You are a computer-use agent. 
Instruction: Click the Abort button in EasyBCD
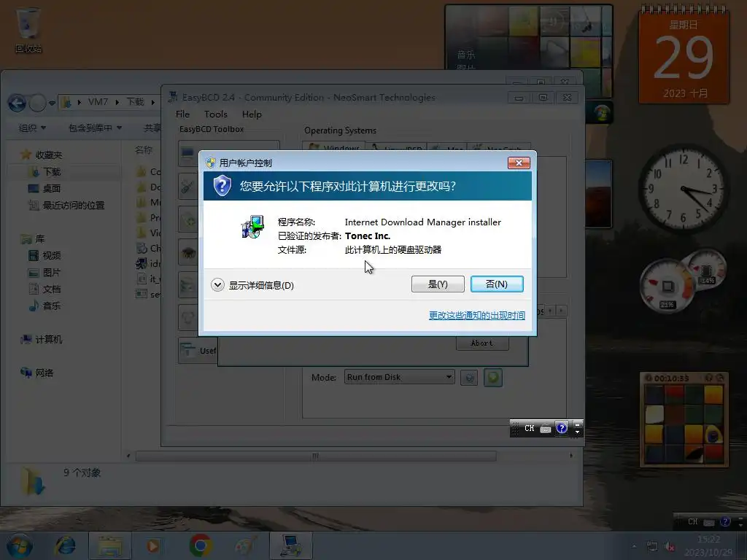point(482,343)
